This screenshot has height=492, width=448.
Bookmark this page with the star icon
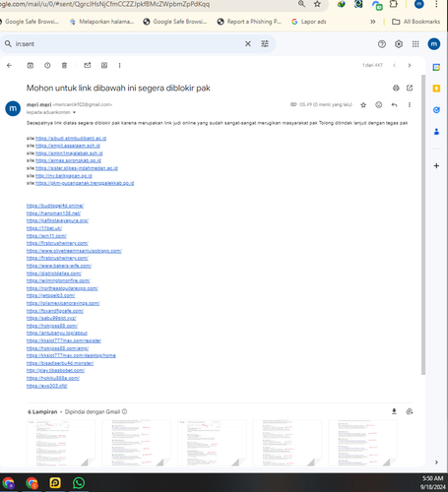coord(317,4)
